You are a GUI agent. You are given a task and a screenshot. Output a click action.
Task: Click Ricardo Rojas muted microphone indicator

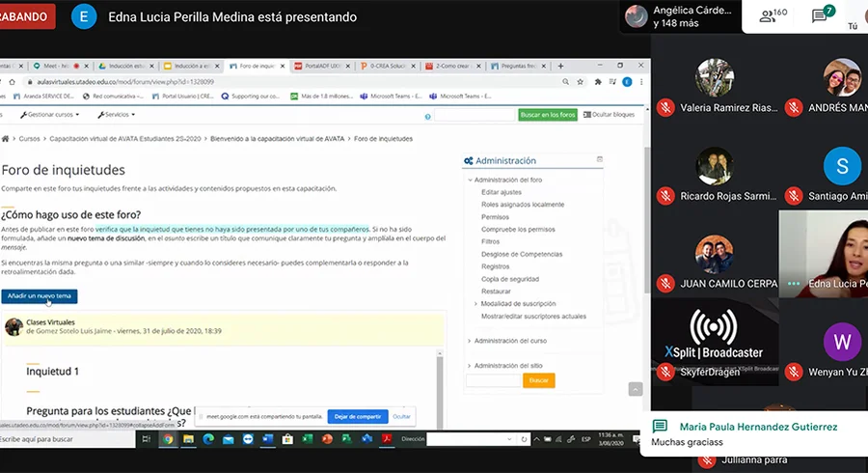click(665, 196)
